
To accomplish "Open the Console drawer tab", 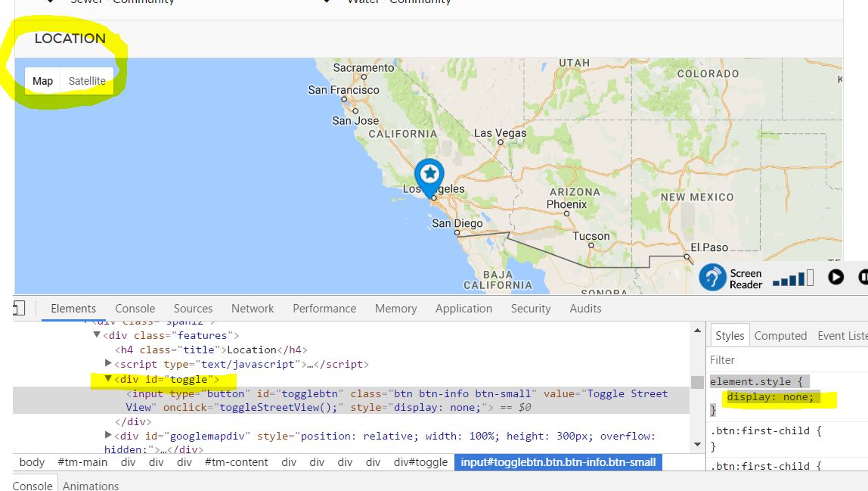I will tap(33, 486).
